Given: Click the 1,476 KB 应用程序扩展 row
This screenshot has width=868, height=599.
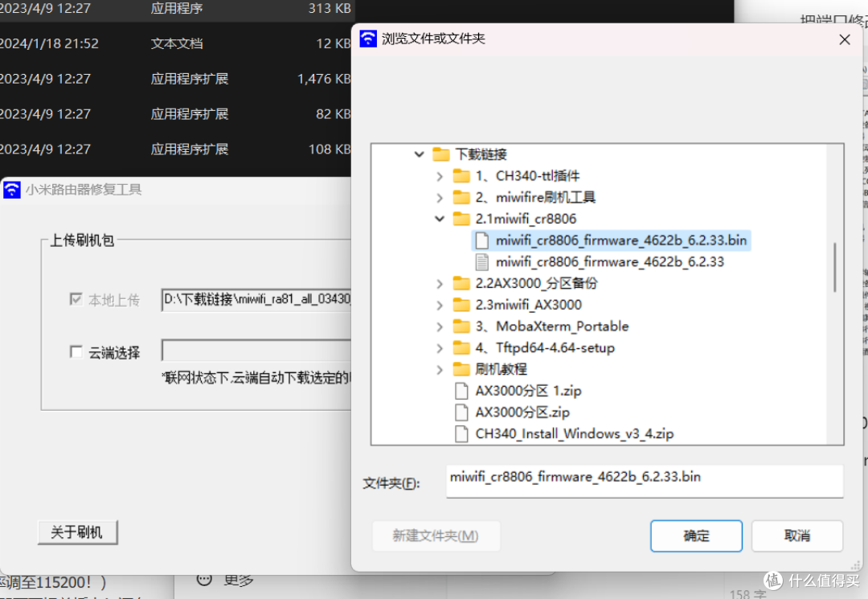Looking at the screenshot, I should 175,79.
